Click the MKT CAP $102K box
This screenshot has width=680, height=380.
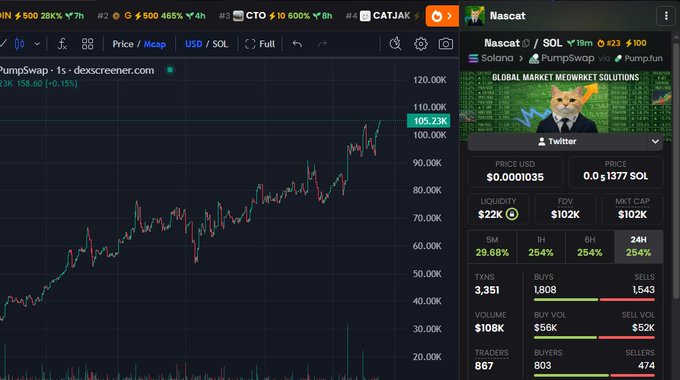tap(632, 209)
